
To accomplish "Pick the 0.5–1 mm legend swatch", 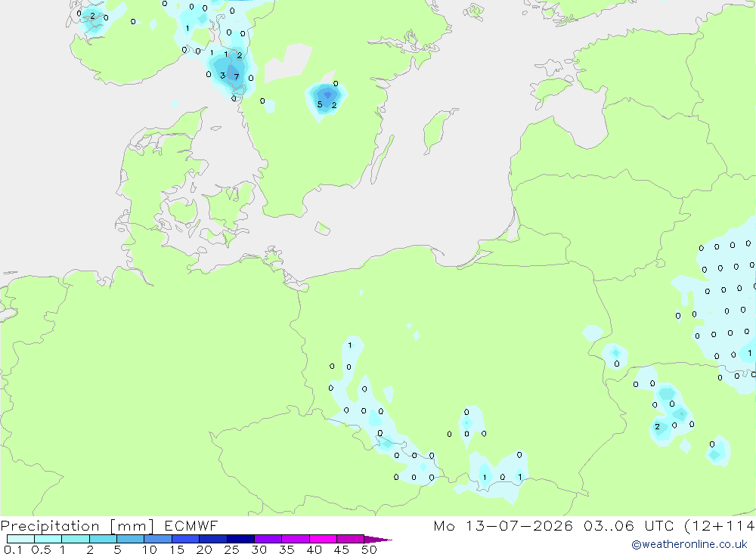I will (x=48, y=539).
